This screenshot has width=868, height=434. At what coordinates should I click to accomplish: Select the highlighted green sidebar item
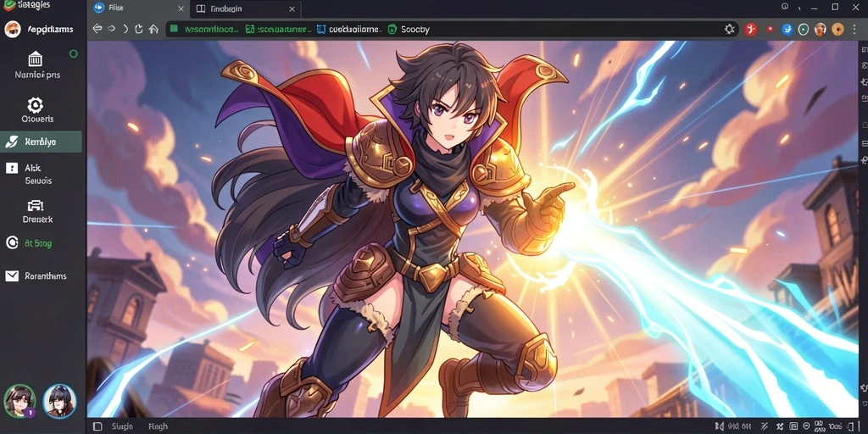click(41, 142)
